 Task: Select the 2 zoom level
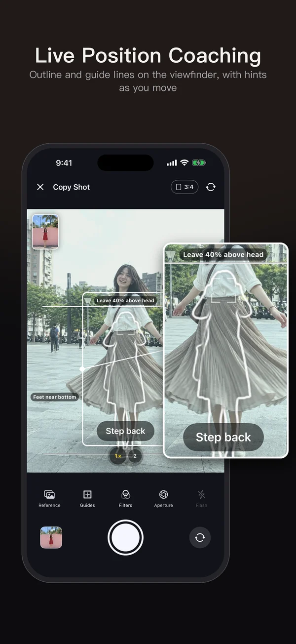coord(135,456)
